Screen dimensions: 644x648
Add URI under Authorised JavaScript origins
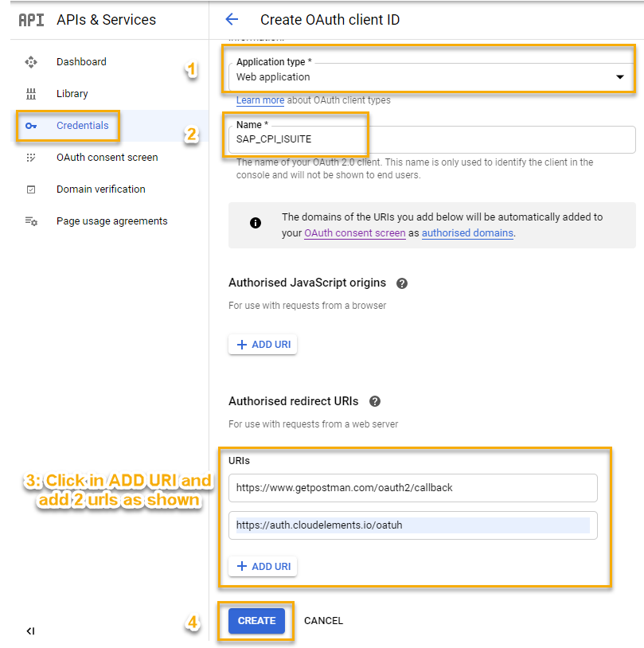coord(263,345)
